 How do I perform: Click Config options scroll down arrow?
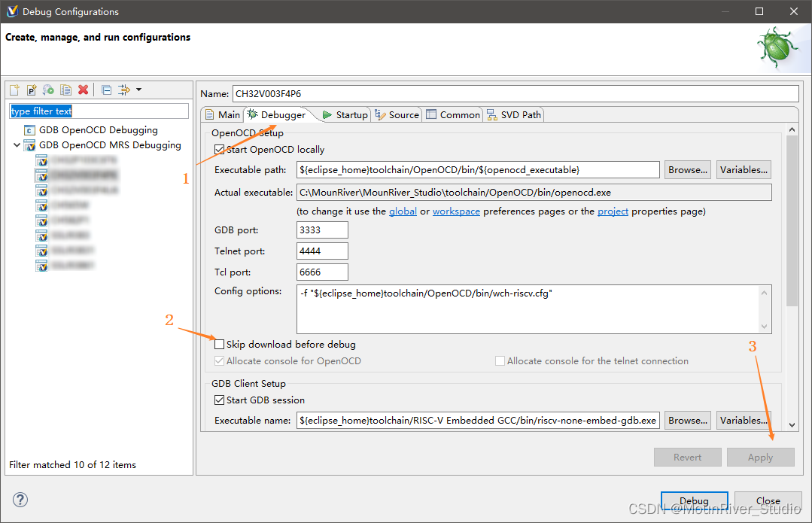(x=765, y=327)
